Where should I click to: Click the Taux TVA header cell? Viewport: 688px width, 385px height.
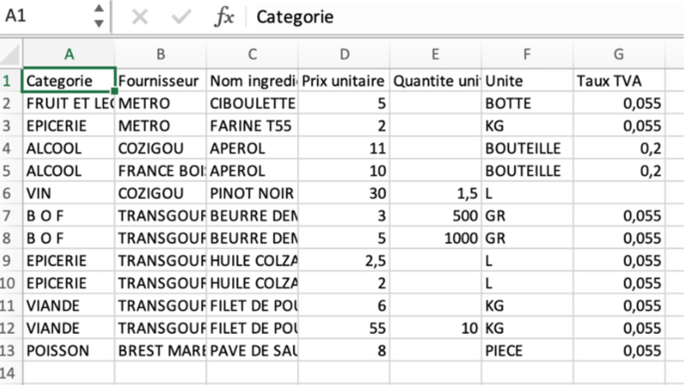[619, 81]
